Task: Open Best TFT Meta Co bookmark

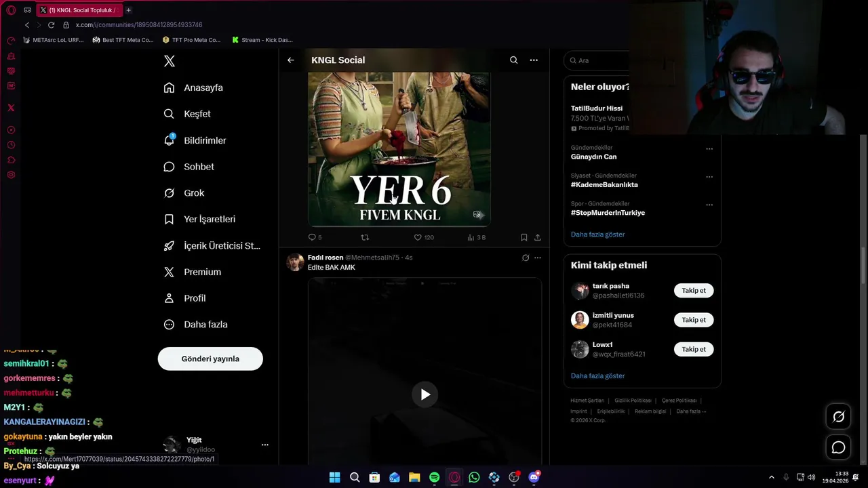Action: tap(123, 40)
